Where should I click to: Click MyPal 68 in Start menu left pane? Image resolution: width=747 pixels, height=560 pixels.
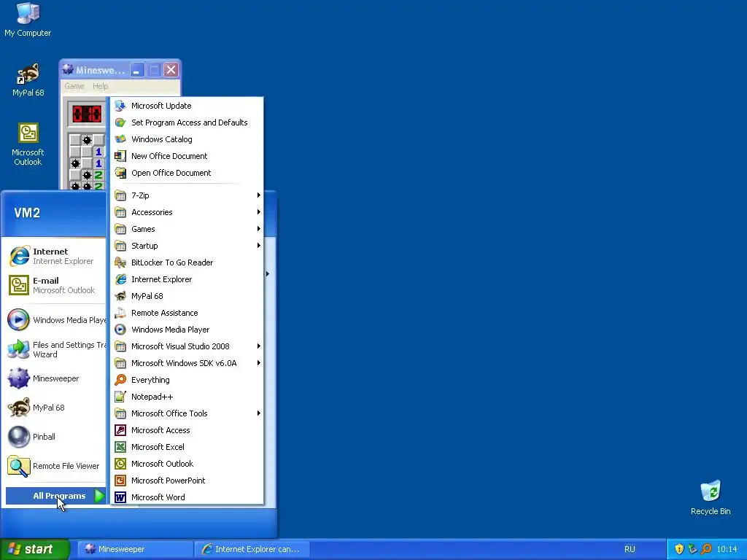coord(55,408)
